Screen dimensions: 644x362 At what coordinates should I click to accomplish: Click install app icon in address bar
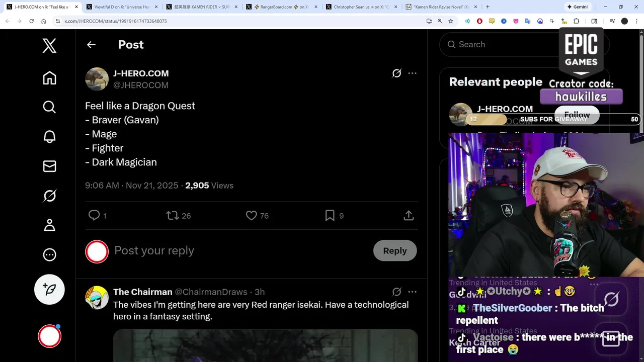[x=429, y=21]
